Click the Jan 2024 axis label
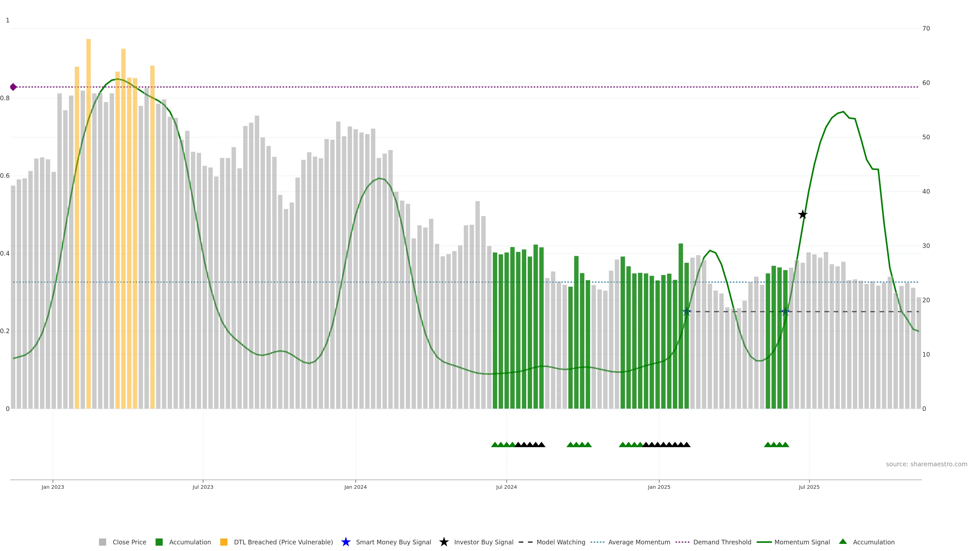 tap(355, 487)
